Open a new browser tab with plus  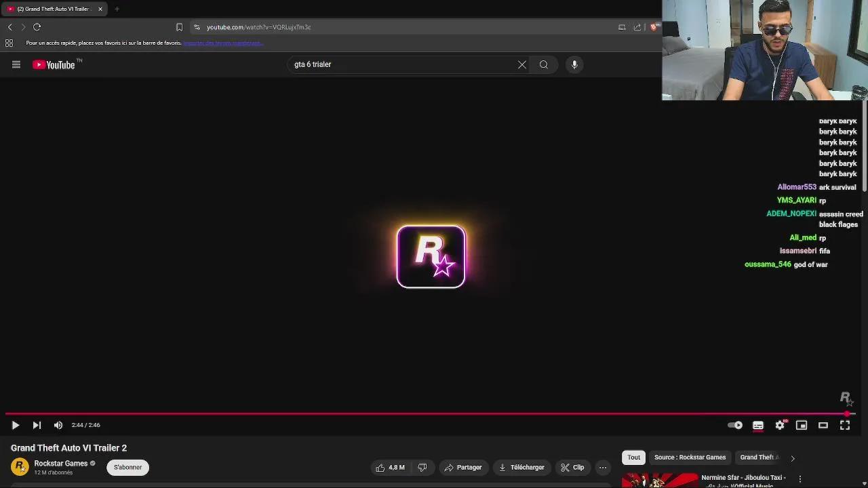point(117,9)
